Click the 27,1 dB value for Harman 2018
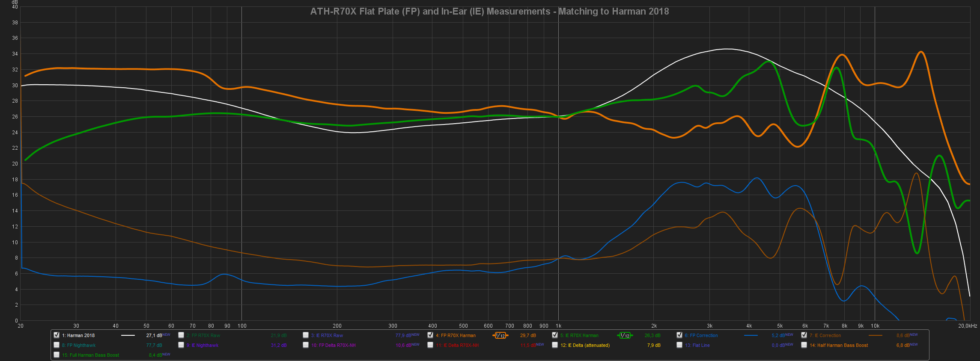 tap(154, 335)
